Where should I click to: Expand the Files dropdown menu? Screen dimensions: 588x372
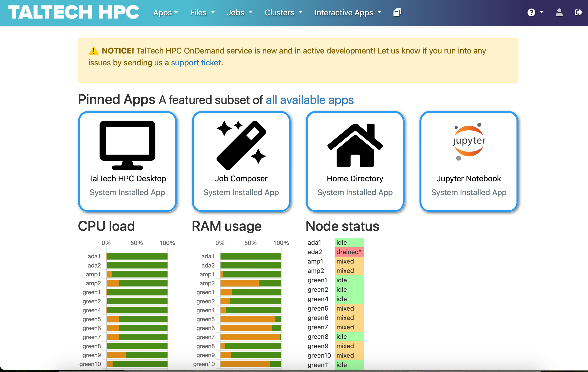click(x=202, y=12)
